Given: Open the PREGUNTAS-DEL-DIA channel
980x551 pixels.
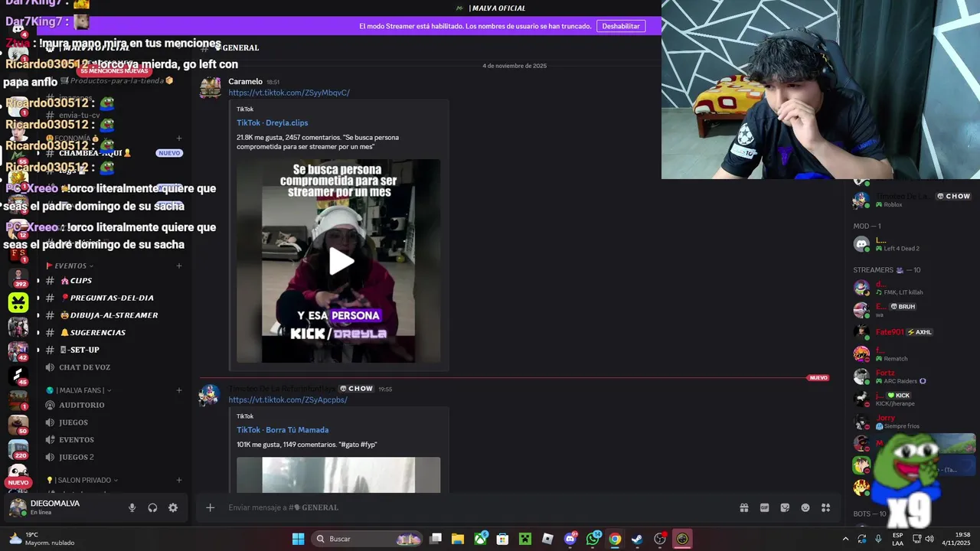Looking at the screenshot, I should tap(111, 298).
